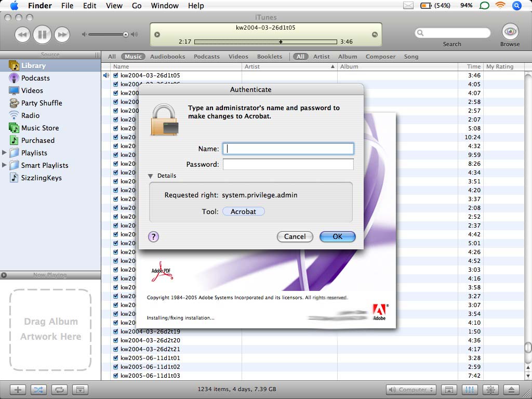Open the equalizer window
Screen dimensions: 532x399
[x=470, y=390]
